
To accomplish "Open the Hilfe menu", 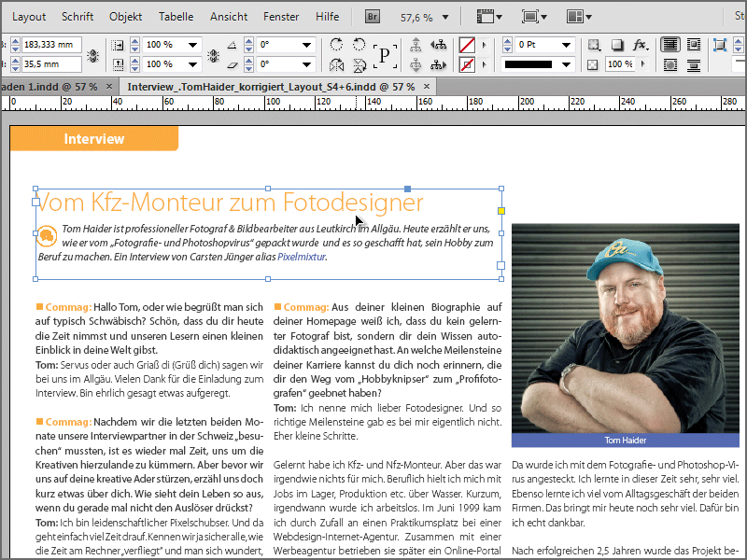I will point(328,17).
